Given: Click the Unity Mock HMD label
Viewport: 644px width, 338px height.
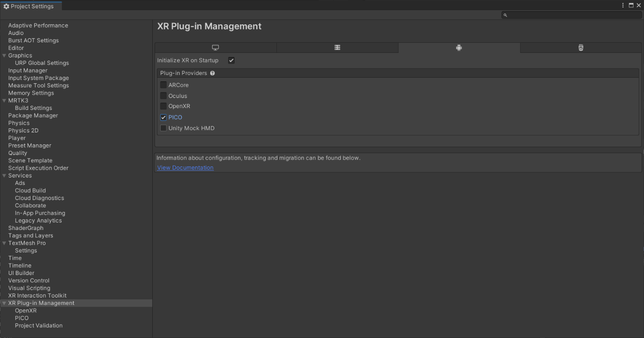Looking at the screenshot, I should [x=191, y=128].
